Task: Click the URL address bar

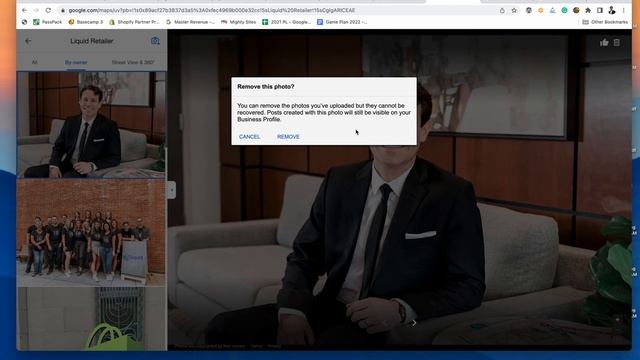Action: pos(278,10)
